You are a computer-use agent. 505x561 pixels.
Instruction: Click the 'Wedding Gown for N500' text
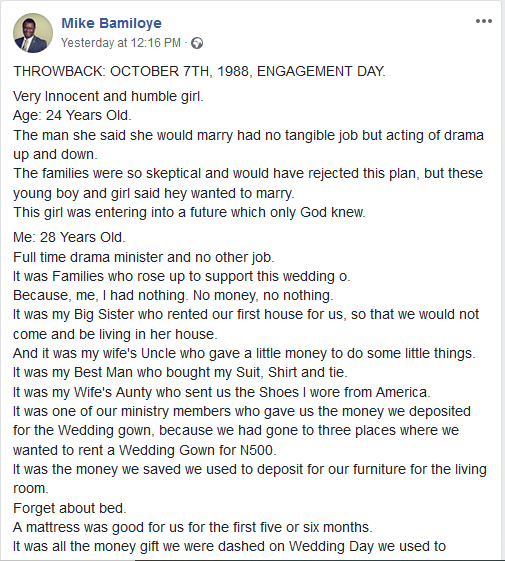pyautogui.click(x=198, y=450)
